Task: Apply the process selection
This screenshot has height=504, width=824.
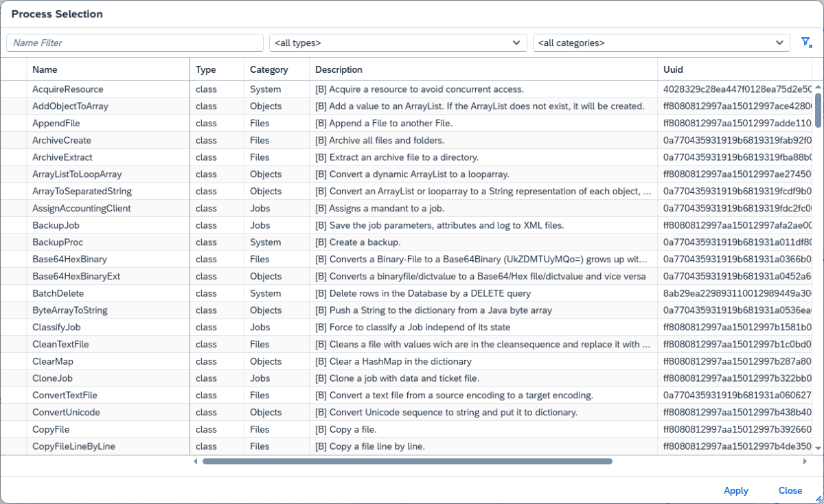Action: point(736,490)
